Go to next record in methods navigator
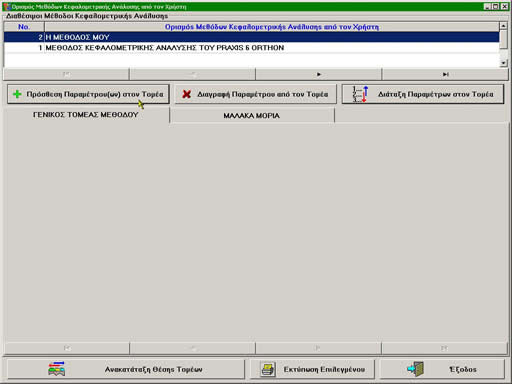 (x=319, y=74)
